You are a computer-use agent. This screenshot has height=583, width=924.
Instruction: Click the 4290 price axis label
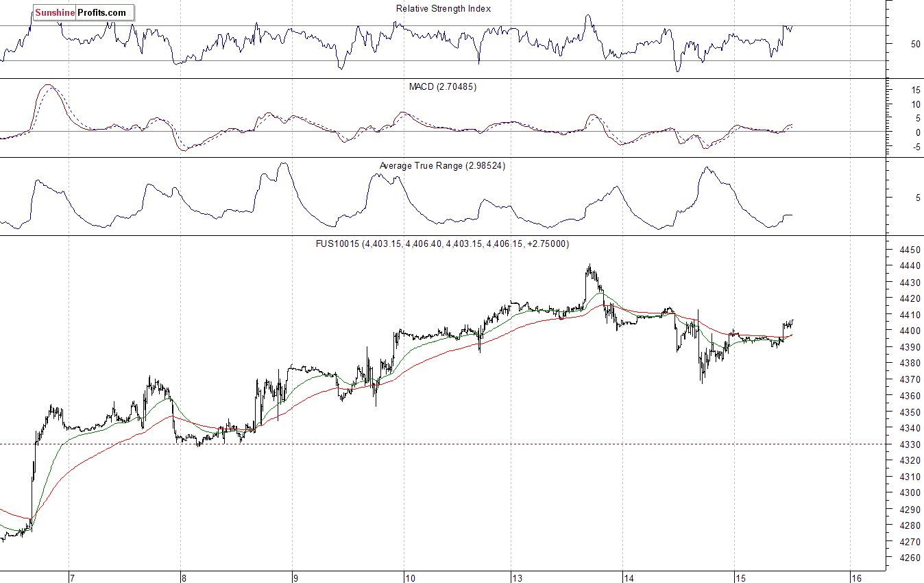tap(911, 510)
